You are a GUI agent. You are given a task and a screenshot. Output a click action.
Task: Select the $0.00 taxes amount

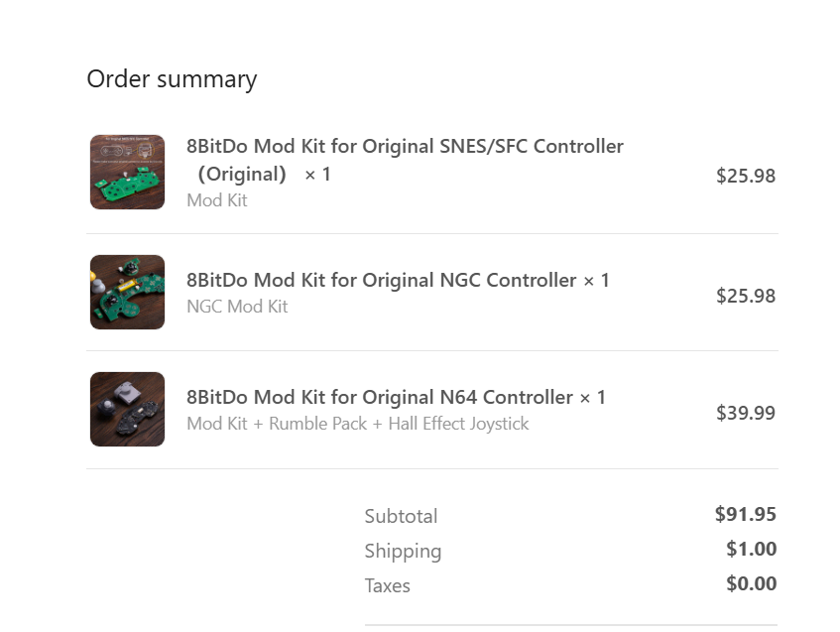coord(751,584)
